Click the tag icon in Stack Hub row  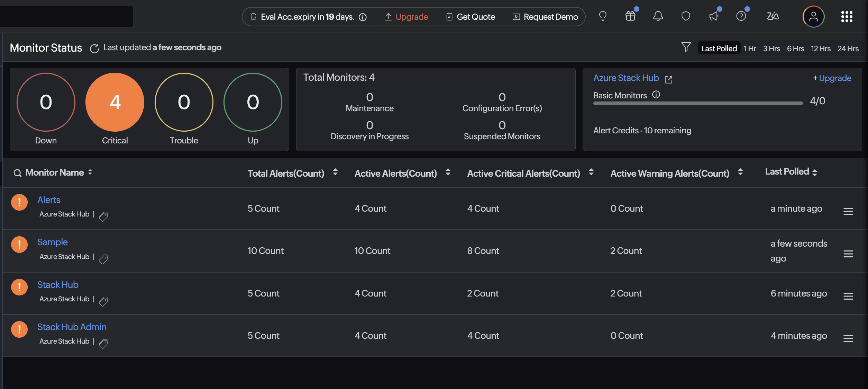pos(103,301)
